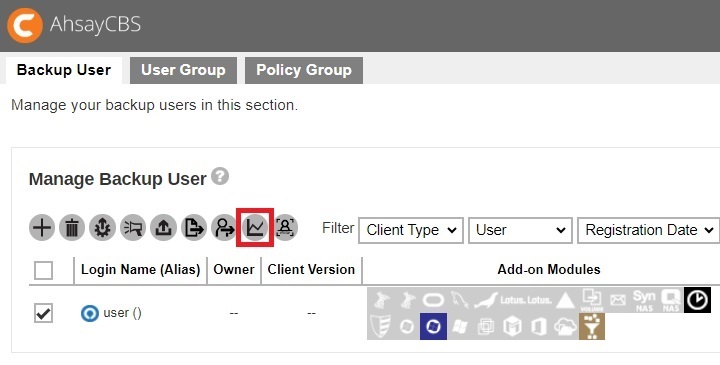Click the MySQL dolphin add-on module icon
Screen dimensions: 720x365
(460, 300)
